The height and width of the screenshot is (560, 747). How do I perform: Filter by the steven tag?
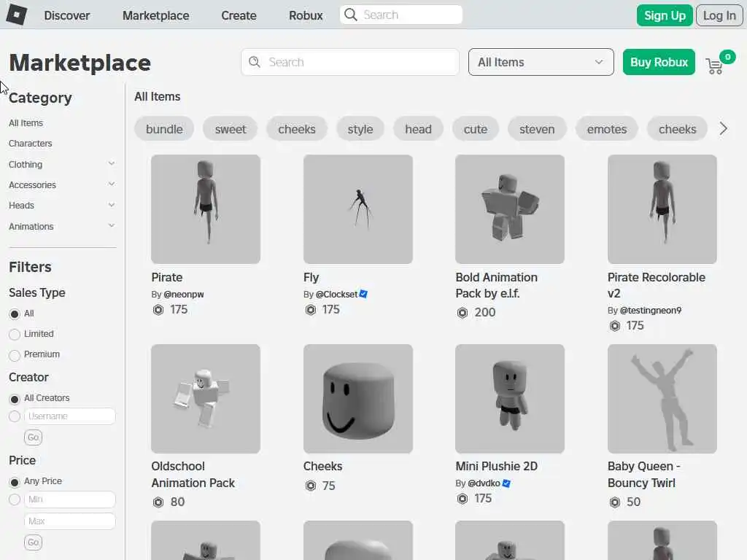point(537,129)
